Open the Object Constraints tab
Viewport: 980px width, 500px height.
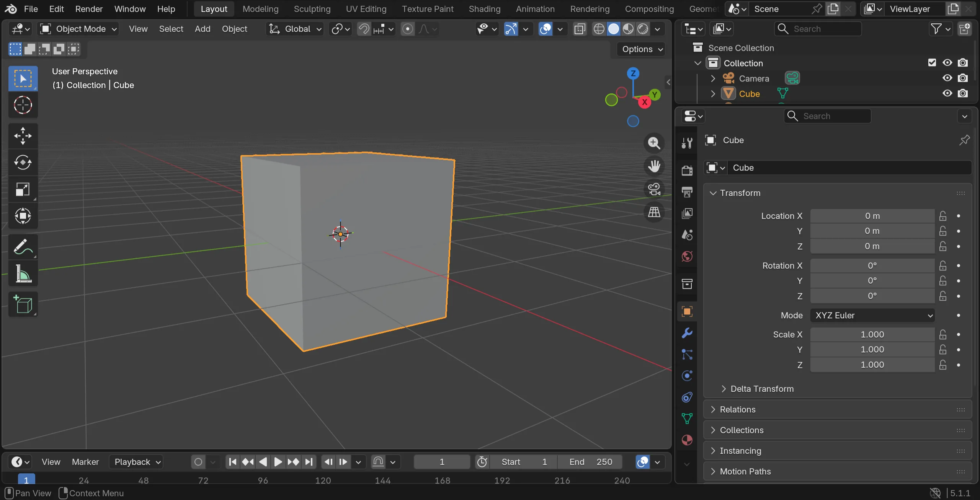pyautogui.click(x=687, y=397)
